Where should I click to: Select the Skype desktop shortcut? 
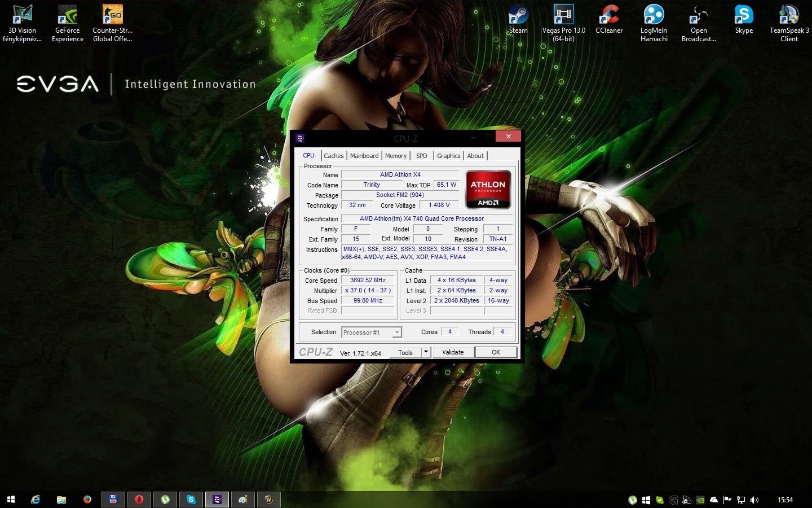pyautogui.click(x=744, y=20)
